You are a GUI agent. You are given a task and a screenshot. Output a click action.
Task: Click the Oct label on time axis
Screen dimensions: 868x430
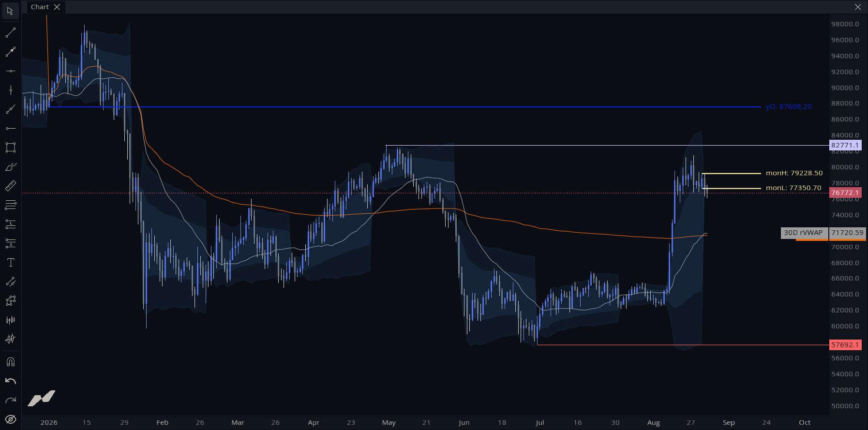(805, 423)
